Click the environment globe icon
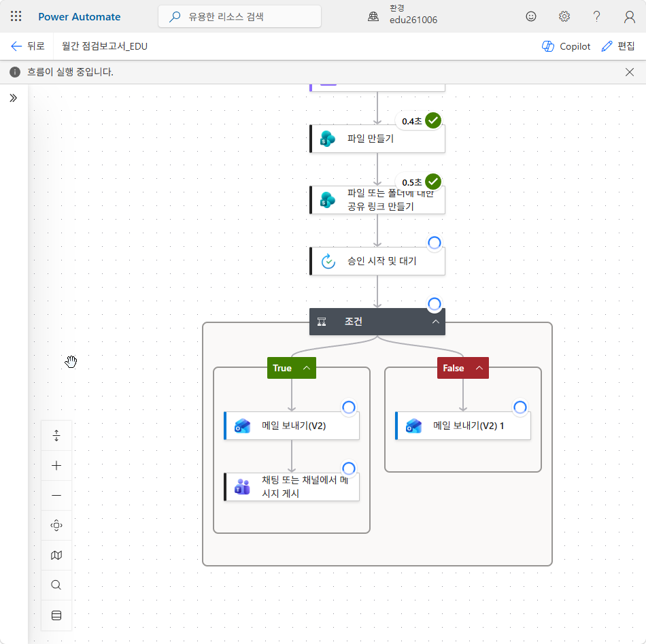Screen dimensions: 646x644 click(373, 16)
